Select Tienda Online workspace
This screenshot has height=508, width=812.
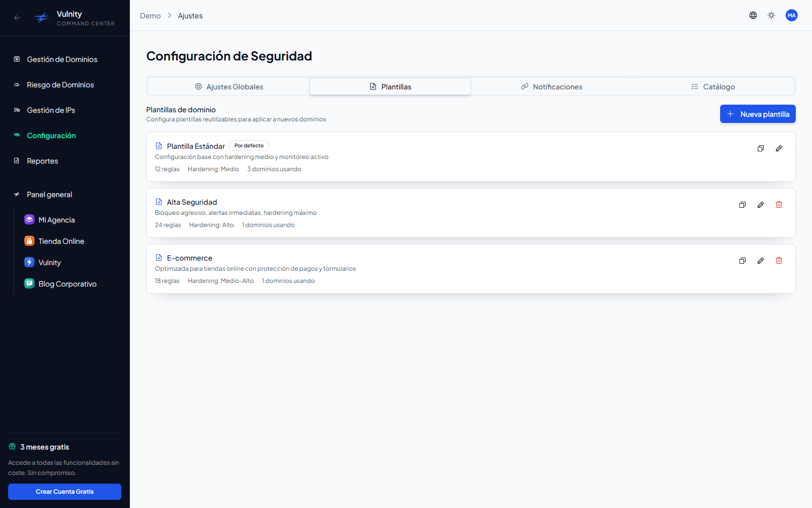coord(61,241)
